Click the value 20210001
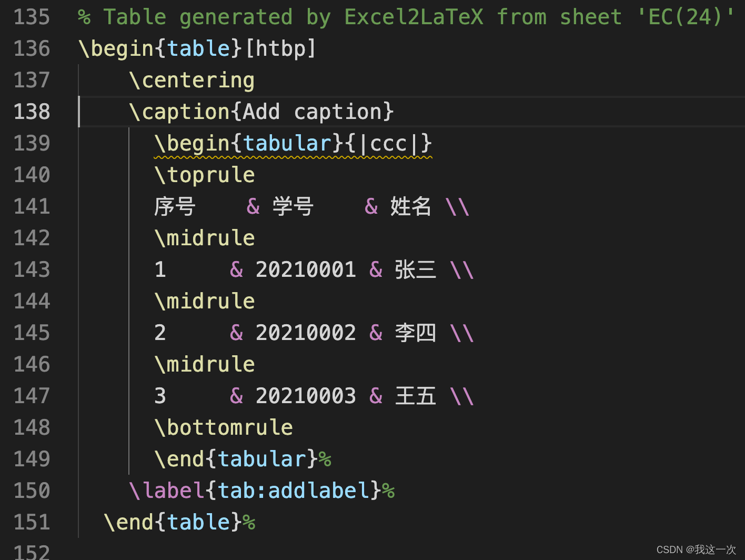 306,269
